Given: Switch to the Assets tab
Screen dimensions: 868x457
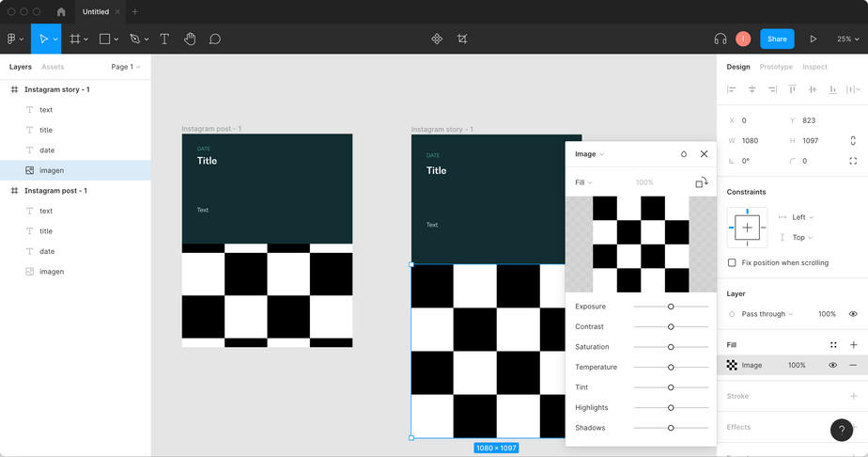Looking at the screenshot, I should click(x=53, y=67).
